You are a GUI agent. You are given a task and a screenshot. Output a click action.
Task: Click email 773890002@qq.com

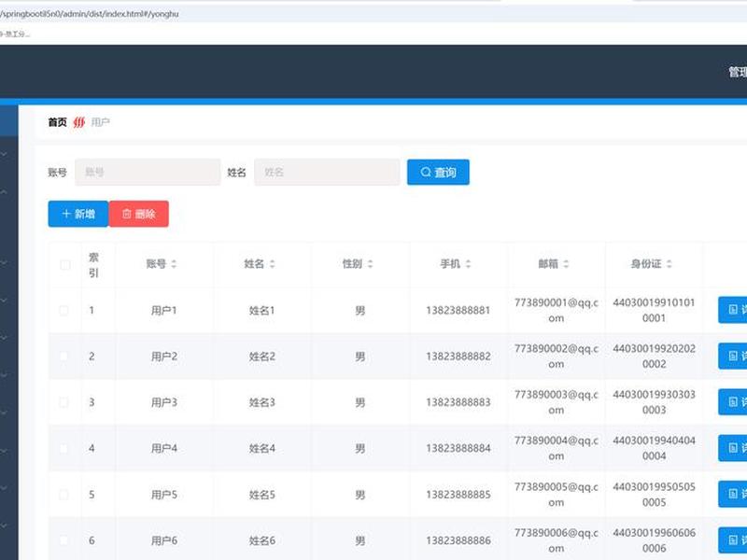[x=556, y=357]
